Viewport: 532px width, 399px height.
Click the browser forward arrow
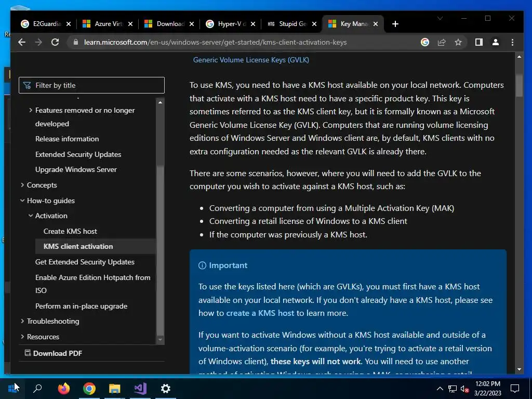tap(38, 42)
